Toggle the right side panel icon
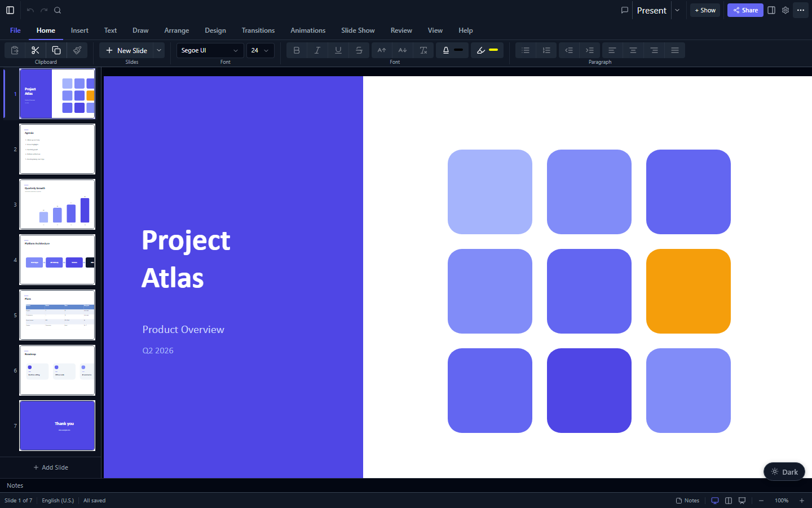 point(771,10)
